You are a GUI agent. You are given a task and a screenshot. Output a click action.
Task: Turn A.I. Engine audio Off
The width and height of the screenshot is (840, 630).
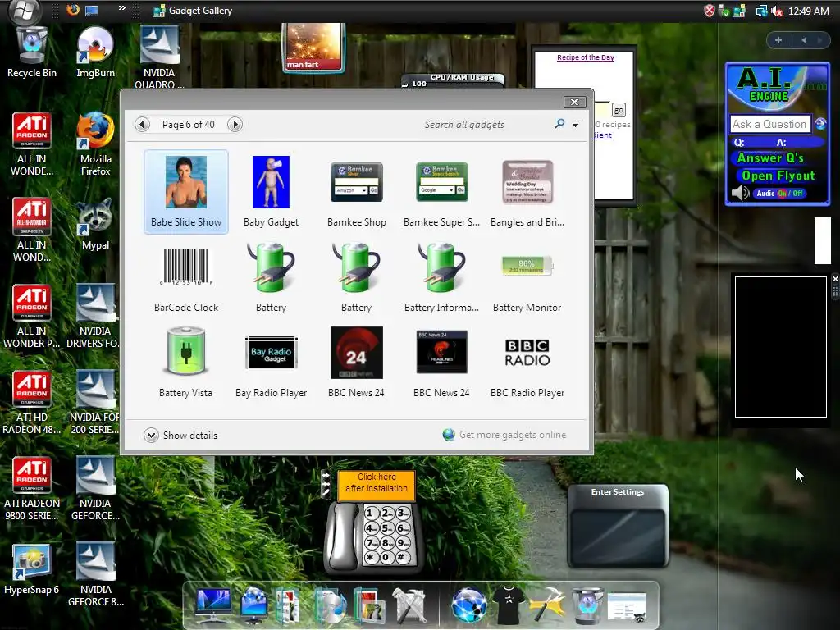pos(797,194)
